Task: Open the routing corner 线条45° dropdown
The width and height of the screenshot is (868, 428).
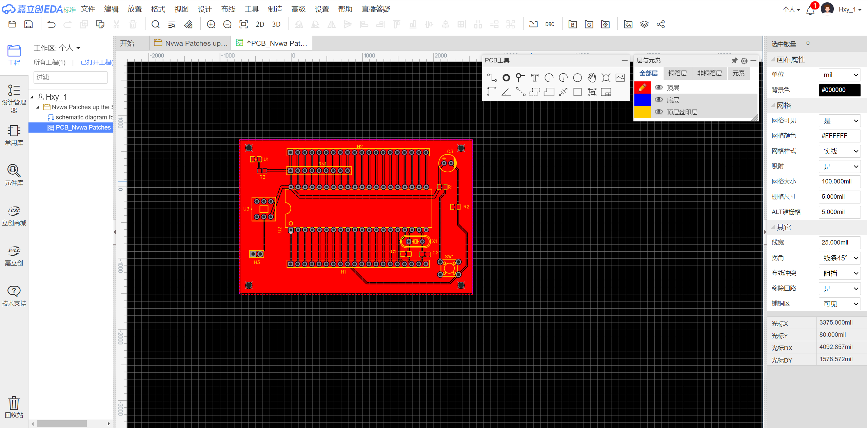Action: coord(840,258)
